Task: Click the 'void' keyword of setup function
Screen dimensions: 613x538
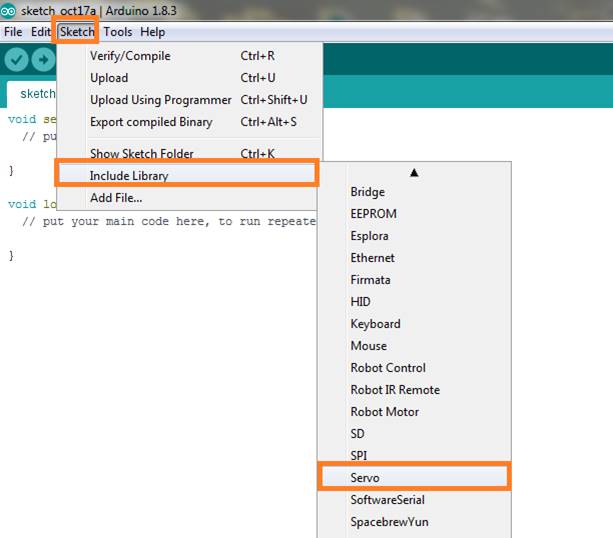Action: tap(22, 119)
